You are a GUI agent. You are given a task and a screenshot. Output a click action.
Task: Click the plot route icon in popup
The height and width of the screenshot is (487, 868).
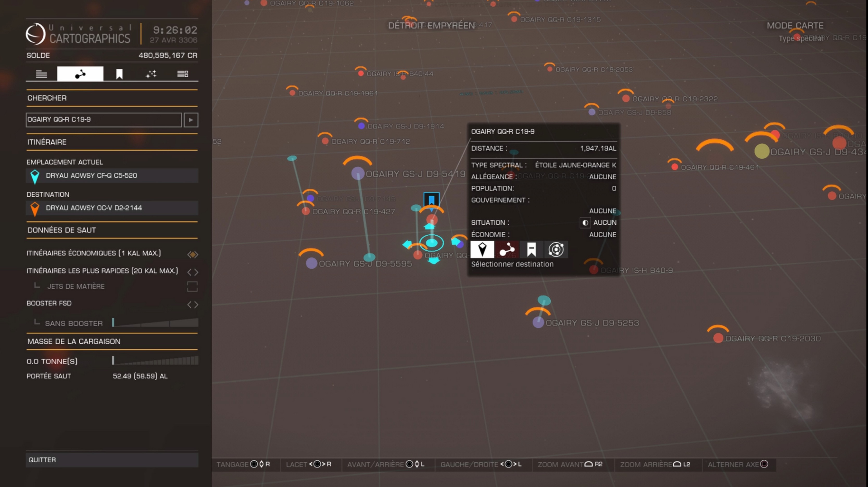(x=507, y=249)
